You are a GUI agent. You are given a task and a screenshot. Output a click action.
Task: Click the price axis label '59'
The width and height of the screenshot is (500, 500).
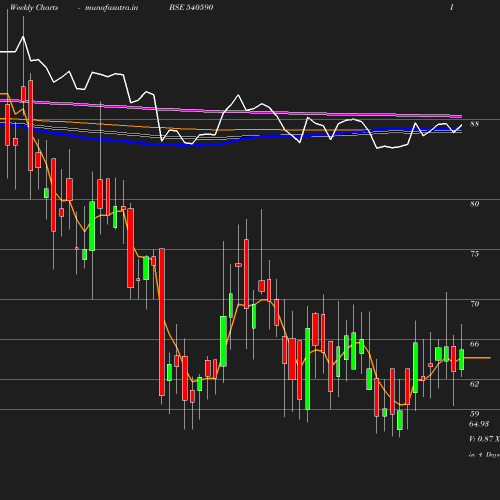tap(474, 414)
